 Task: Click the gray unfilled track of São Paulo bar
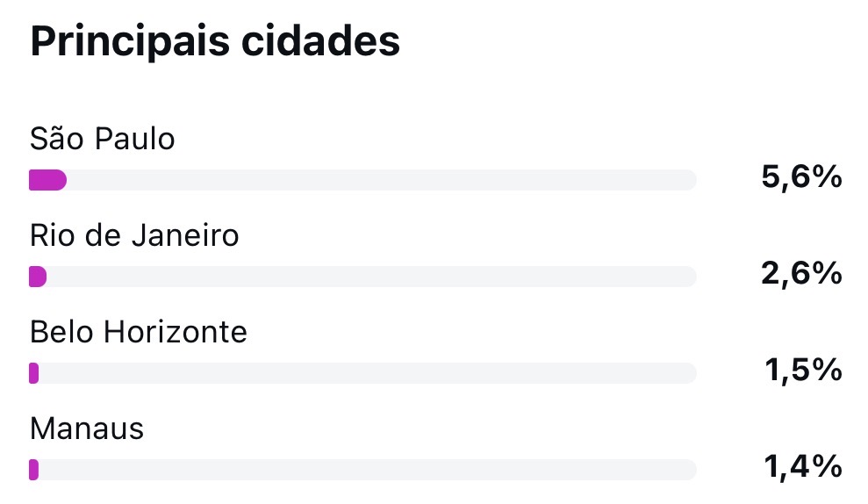pyautogui.click(x=377, y=180)
